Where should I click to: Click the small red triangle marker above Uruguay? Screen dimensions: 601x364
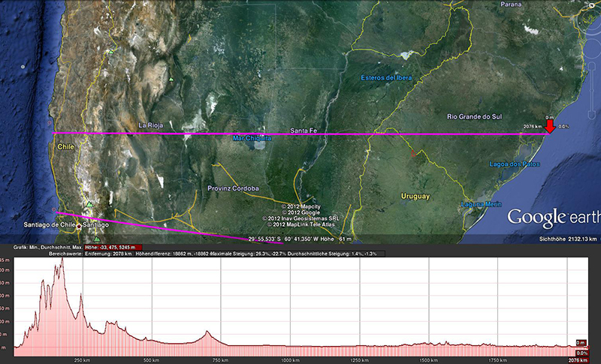tap(412, 154)
